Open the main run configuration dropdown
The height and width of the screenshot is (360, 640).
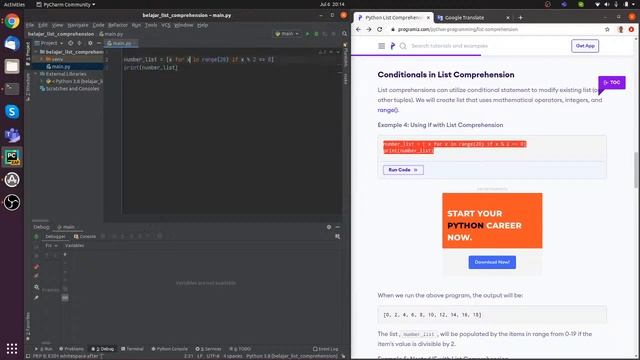[287, 34]
